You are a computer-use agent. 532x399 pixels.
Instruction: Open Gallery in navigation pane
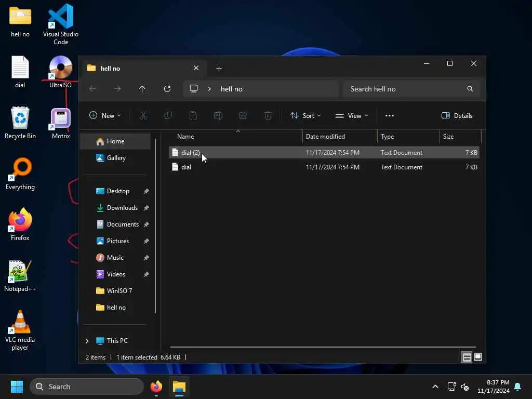116,158
